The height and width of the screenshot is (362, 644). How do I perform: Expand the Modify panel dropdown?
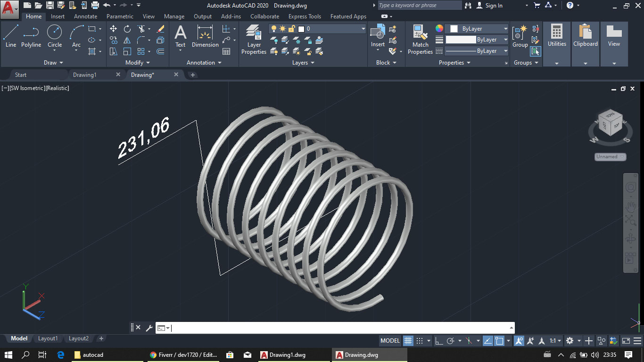pos(138,63)
